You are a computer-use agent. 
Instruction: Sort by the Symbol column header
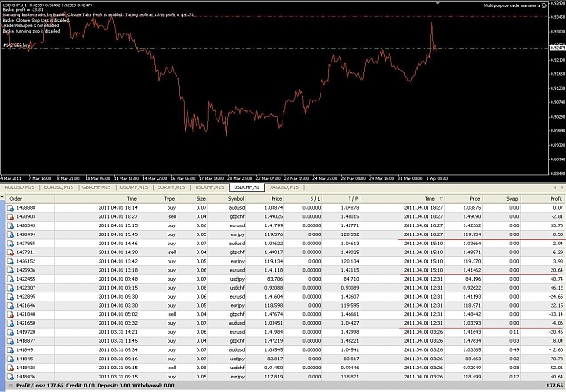[226, 199]
